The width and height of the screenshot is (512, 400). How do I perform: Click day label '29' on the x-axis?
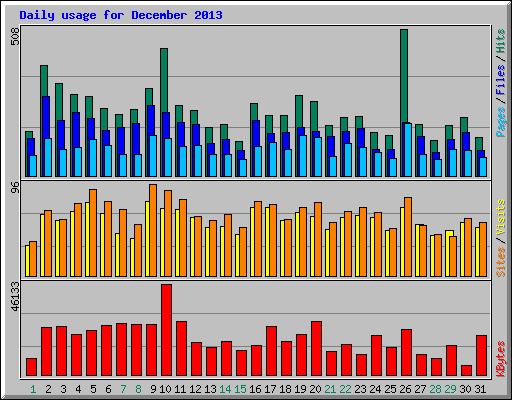click(450, 389)
